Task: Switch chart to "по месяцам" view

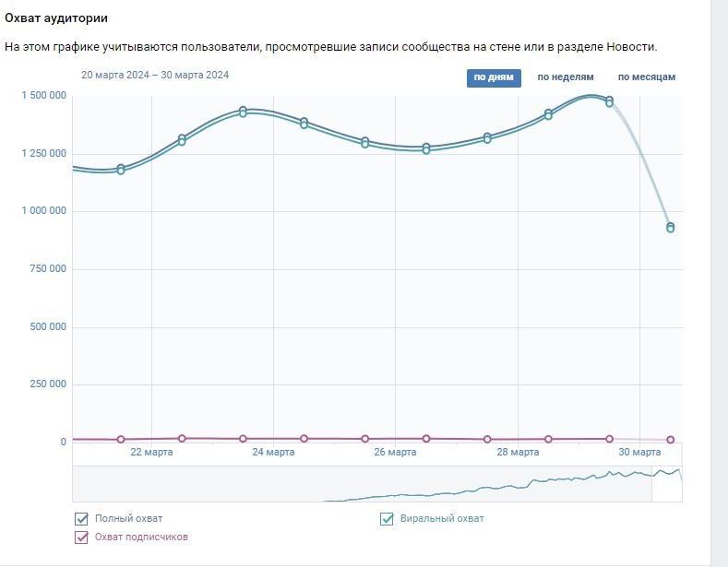Action: pyautogui.click(x=646, y=77)
